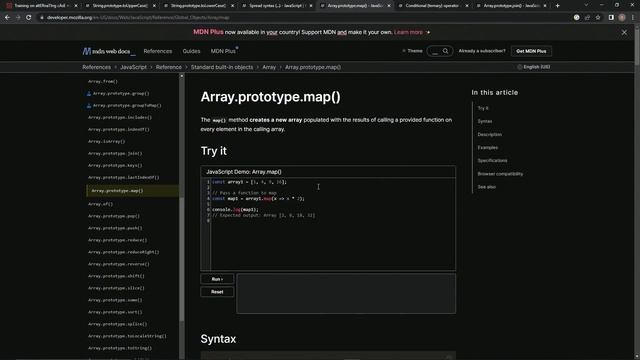Click the browser address bar URL

tap(138, 18)
